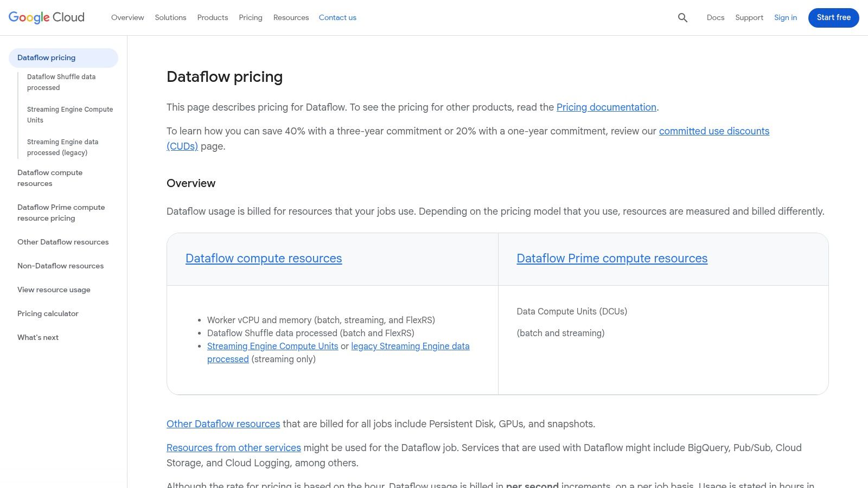The height and width of the screenshot is (488, 868).
Task: Switch to the Pricing section in top navigation
Action: pyautogui.click(x=250, y=17)
